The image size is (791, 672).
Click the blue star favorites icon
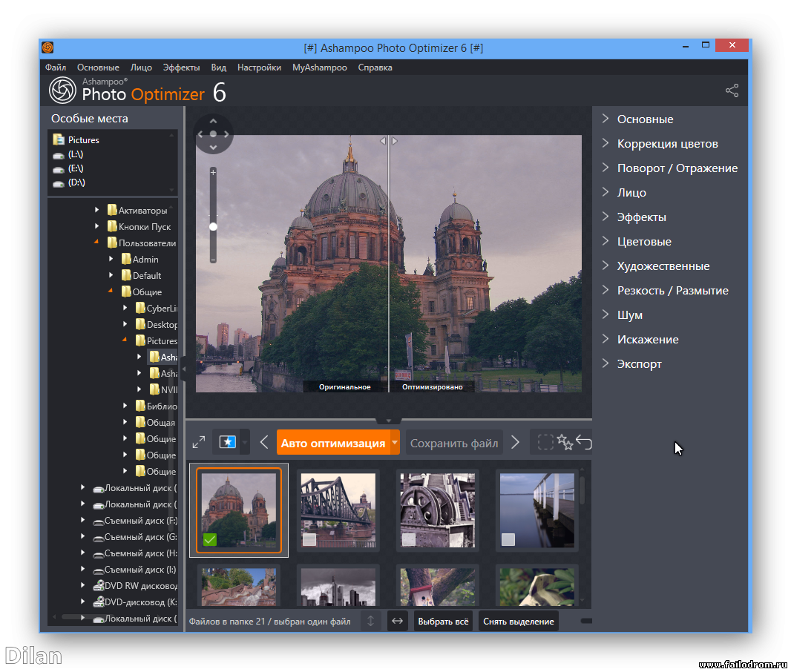point(228,442)
